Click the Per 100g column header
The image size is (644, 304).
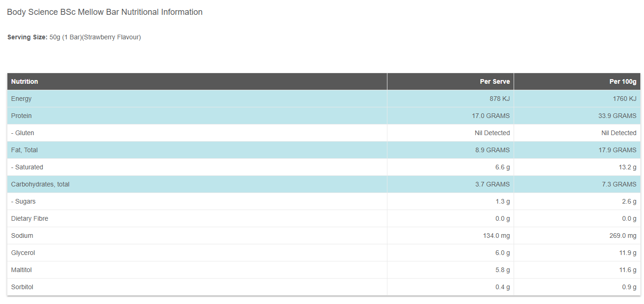623,81
